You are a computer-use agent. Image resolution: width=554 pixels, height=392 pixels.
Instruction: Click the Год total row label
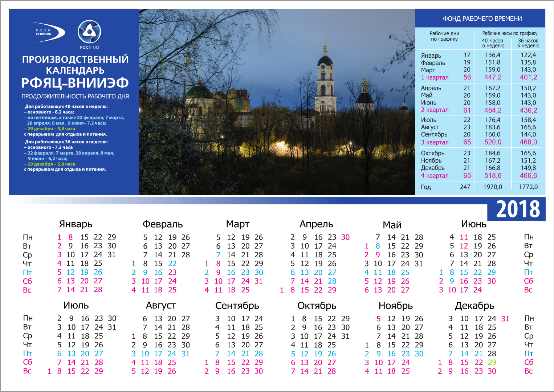click(x=426, y=187)
